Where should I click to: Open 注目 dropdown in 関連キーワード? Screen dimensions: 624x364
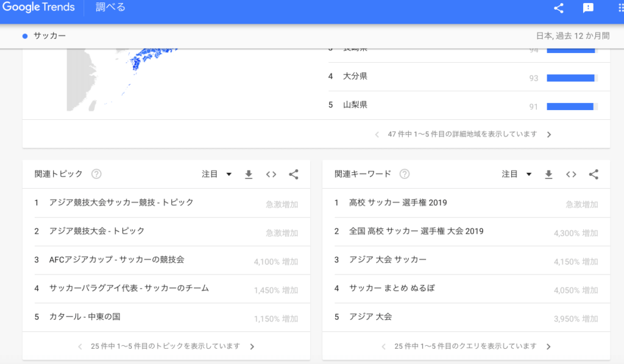tap(517, 174)
